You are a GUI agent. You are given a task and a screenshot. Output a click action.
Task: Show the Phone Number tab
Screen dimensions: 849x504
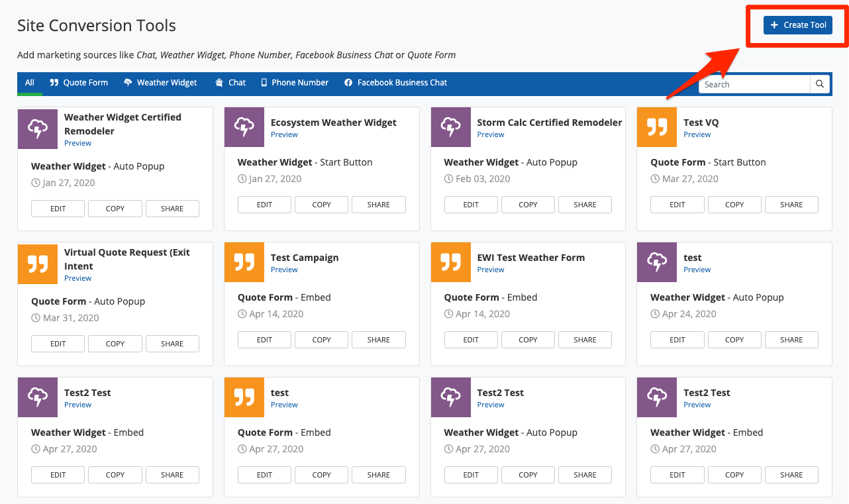tap(294, 83)
